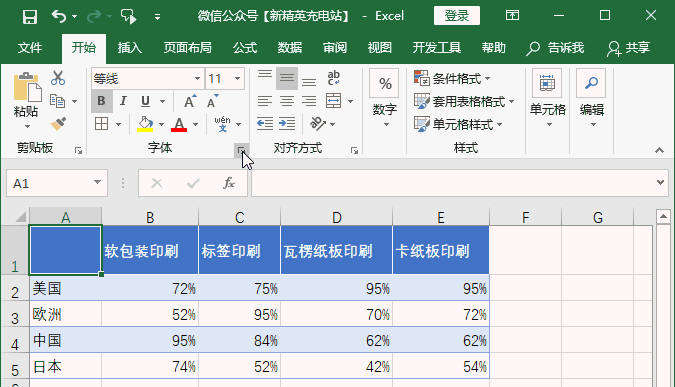Viewport: 675px width, 387px height.
Task: Open font color dropdown arrow
Action: pos(195,124)
